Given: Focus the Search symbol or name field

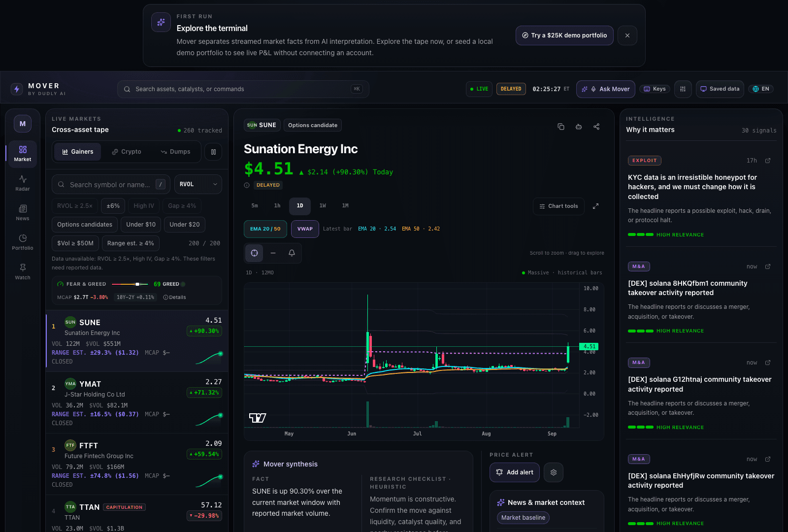Looking at the screenshot, I should [111, 184].
